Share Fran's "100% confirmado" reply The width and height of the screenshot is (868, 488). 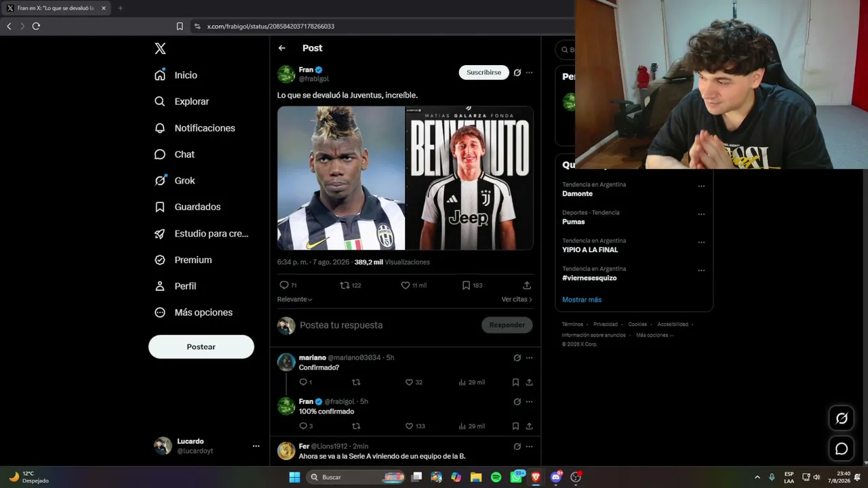click(x=529, y=426)
